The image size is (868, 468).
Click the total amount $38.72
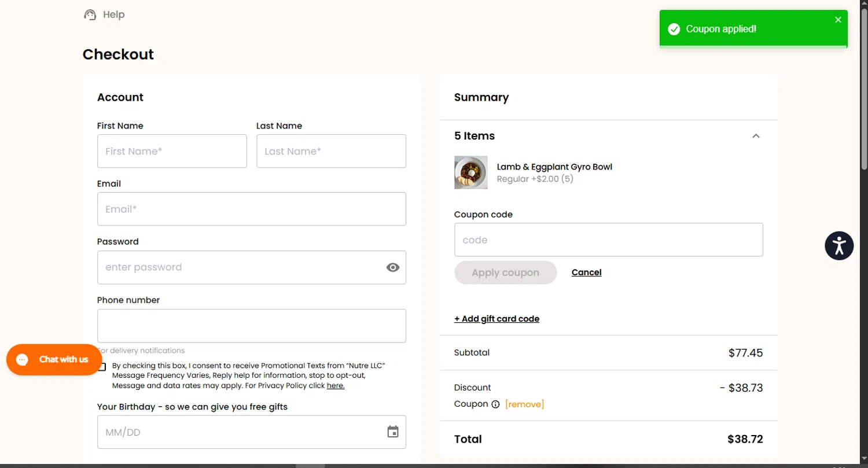[745, 439]
